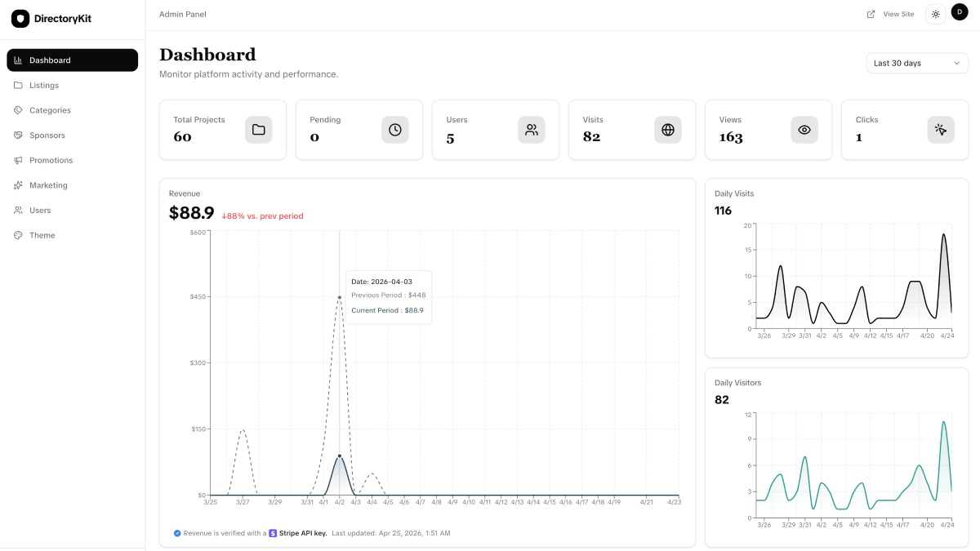Click the Total Projects folder icon
This screenshot has width=980, height=551.
point(259,130)
